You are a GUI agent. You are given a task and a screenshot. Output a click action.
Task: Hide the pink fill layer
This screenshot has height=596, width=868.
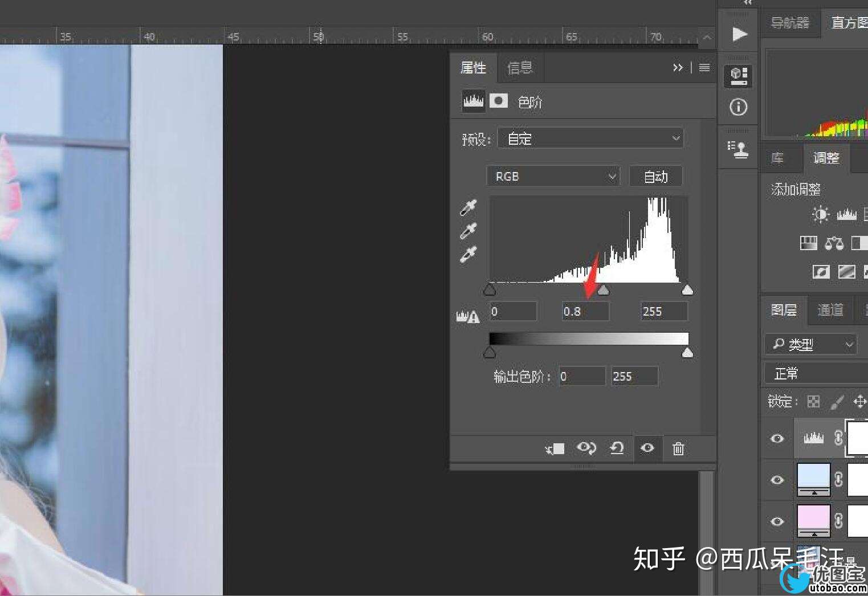[x=777, y=521]
